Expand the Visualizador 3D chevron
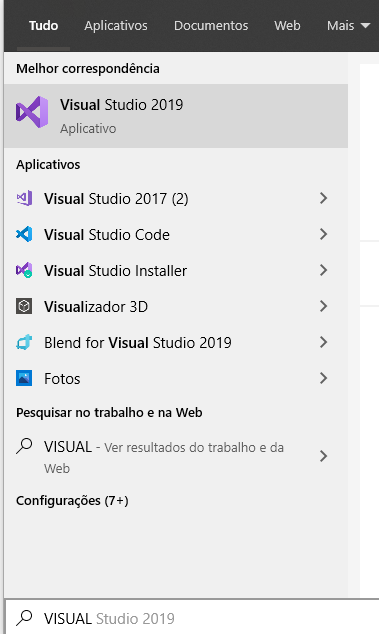The image size is (379, 634). pos(323,306)
